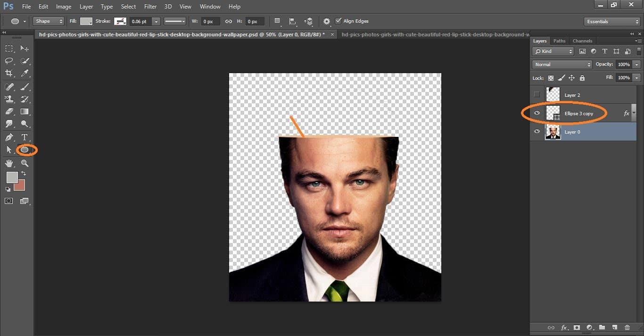Select the Rectangular Marquee tool
This screenshot has width=644, height=336.
8,48
